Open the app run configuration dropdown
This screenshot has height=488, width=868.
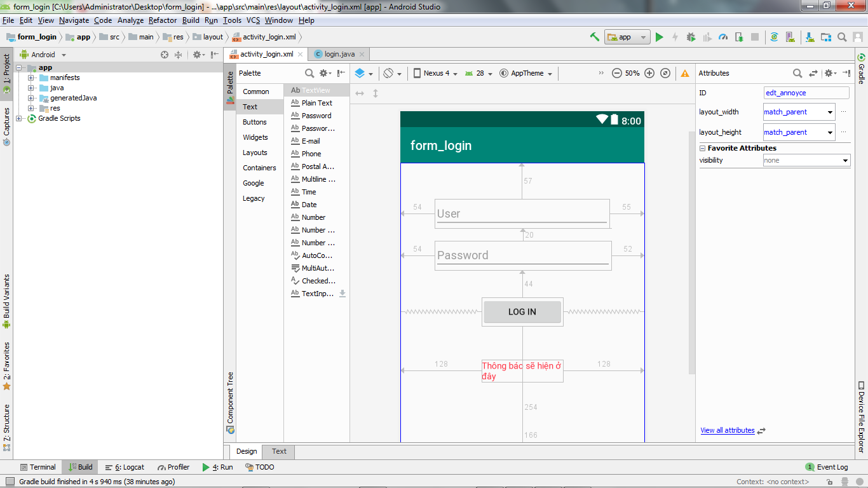click(627, 37)
